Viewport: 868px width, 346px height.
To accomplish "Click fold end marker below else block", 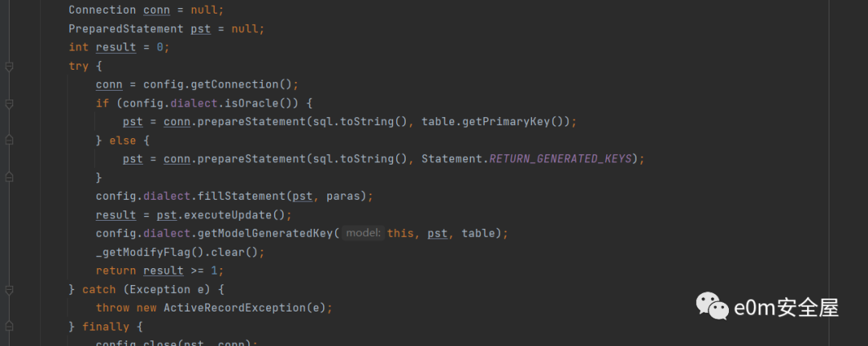I will 9,177.
